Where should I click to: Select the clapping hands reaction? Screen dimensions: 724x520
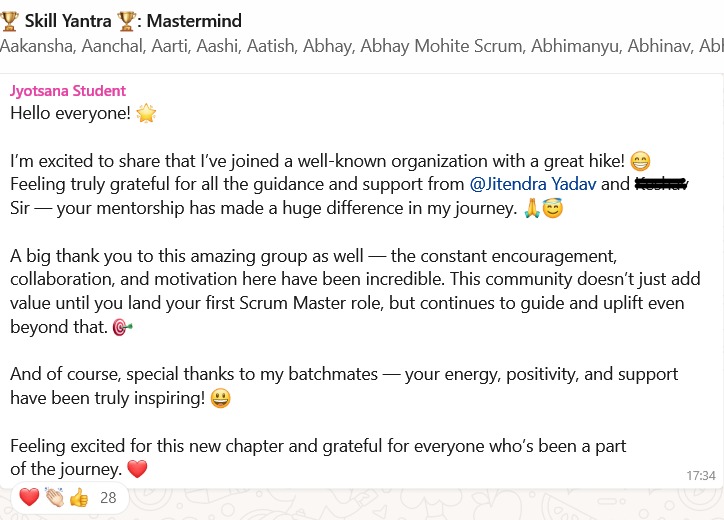[x=53, y=498]
